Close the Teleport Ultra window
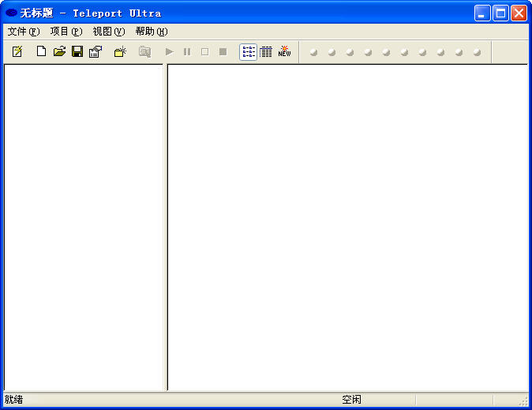Viewport: 532px width, 410px height. pos(519,13)
